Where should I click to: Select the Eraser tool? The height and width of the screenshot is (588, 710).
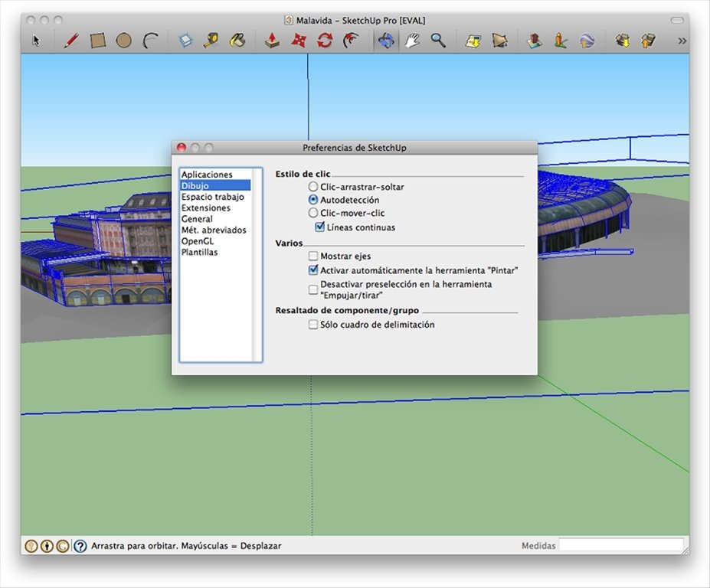(x=185, y=41)
